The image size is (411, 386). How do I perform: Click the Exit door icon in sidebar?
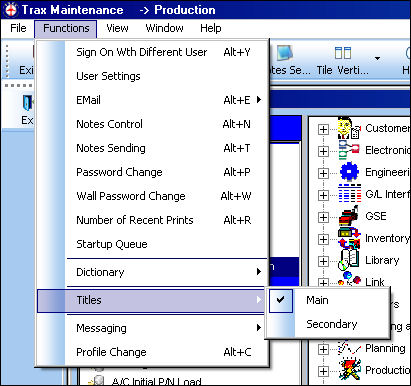tap(27, 103)
